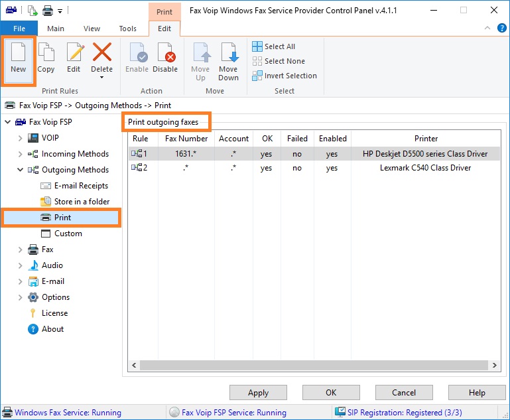
Task: Open Customize Quick Access Toolbar dropdown
Action: pos(60,11)
